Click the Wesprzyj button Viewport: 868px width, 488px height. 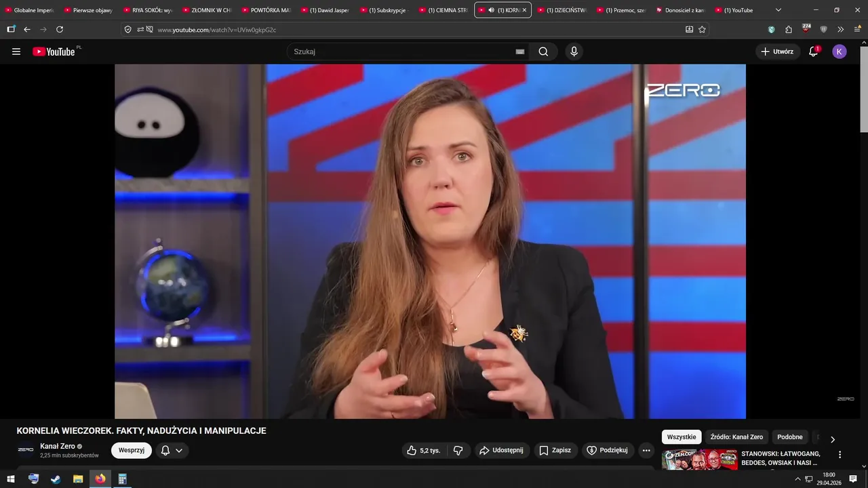[132, 450]
